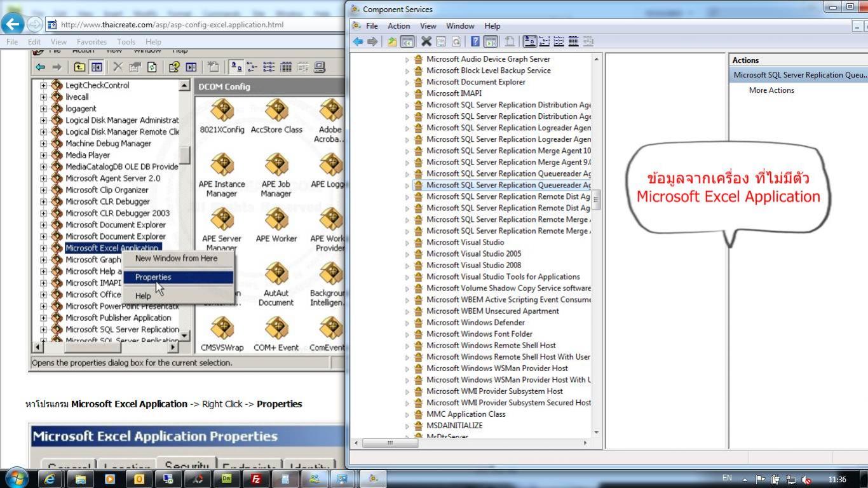The width and height of the screenshot is (868, 488).
Task: Select Microsoft Excel Application in webpage tree
Action: pyautogui.click(x=112, y=248)
